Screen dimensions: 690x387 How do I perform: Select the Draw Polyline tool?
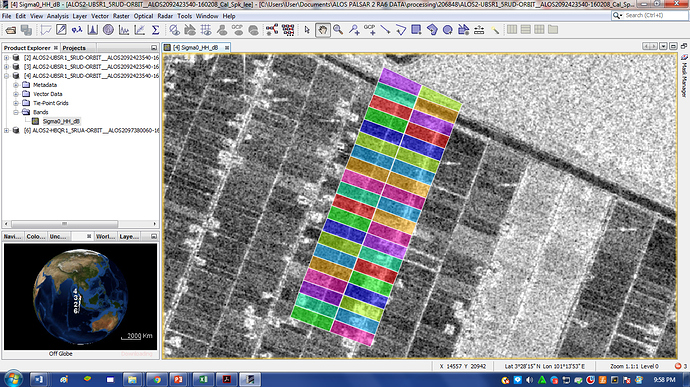coord(400,30)
